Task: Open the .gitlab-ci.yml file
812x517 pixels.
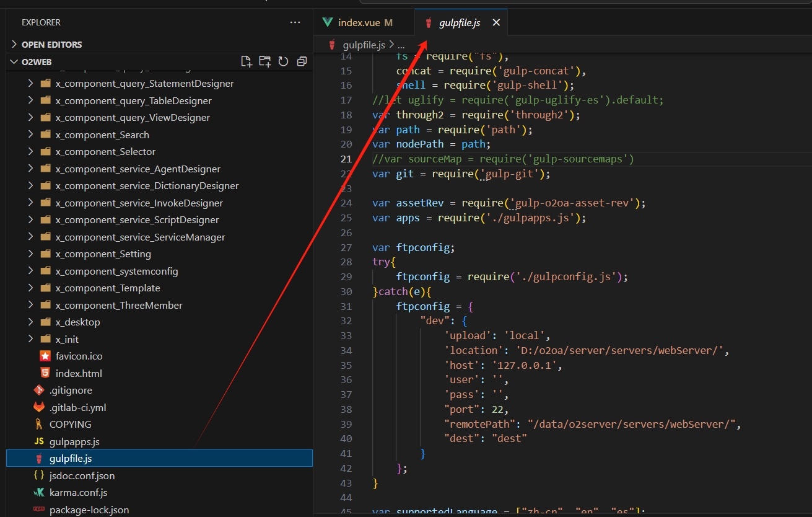Action: [77, 407]
